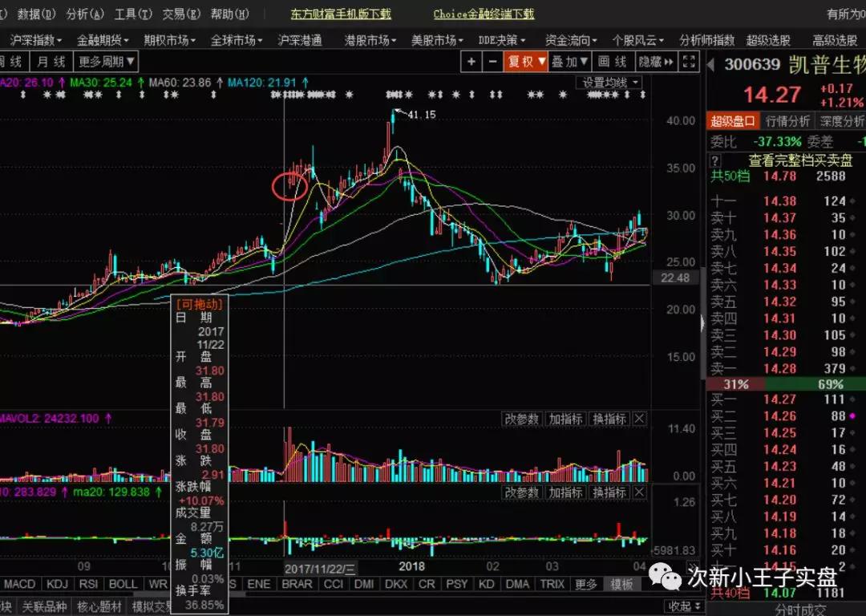The height and width of the screenshot is (616, 866).
Task: Close the volume indicator panel
Action: point(640,419)
